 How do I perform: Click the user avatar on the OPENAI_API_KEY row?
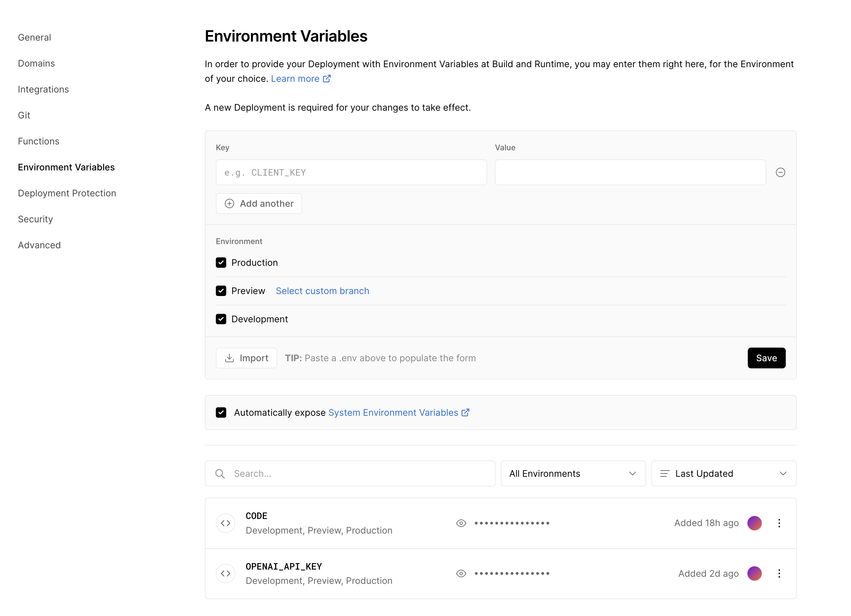754,573
